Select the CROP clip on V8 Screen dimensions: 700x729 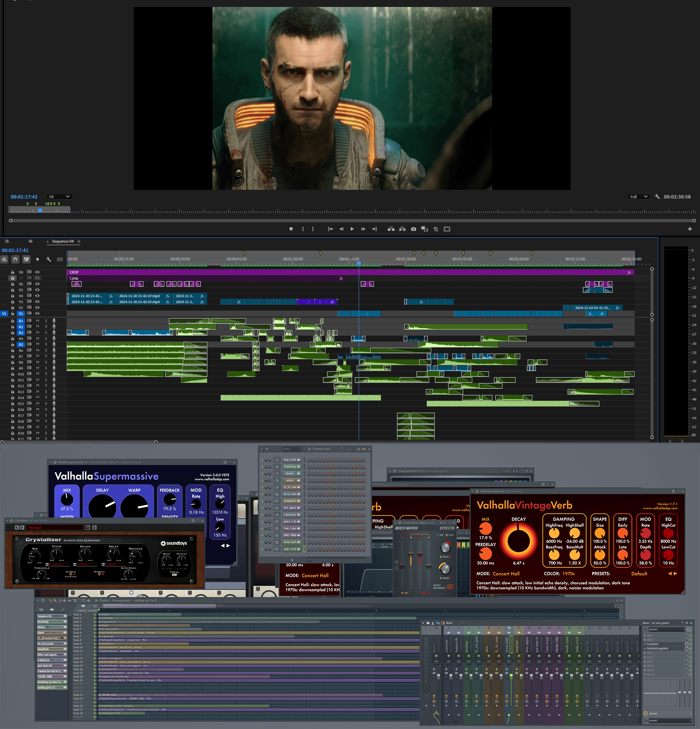tap(350, 272)
